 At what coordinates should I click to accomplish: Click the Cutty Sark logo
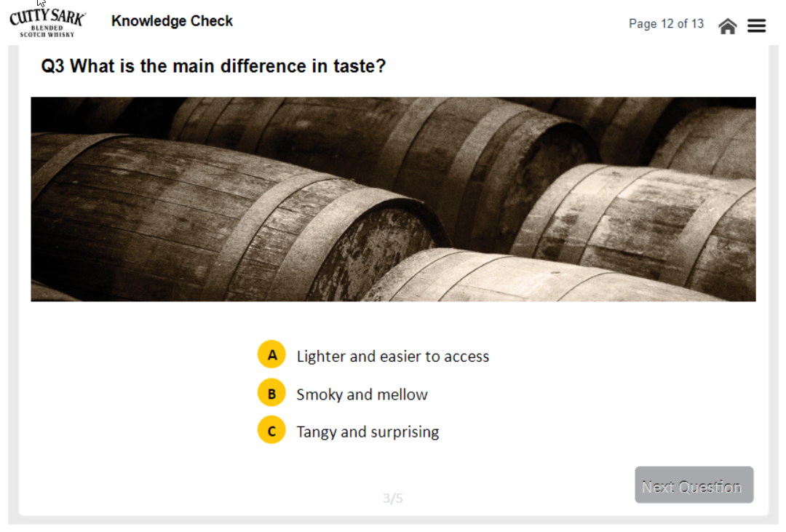coord(48,18)
